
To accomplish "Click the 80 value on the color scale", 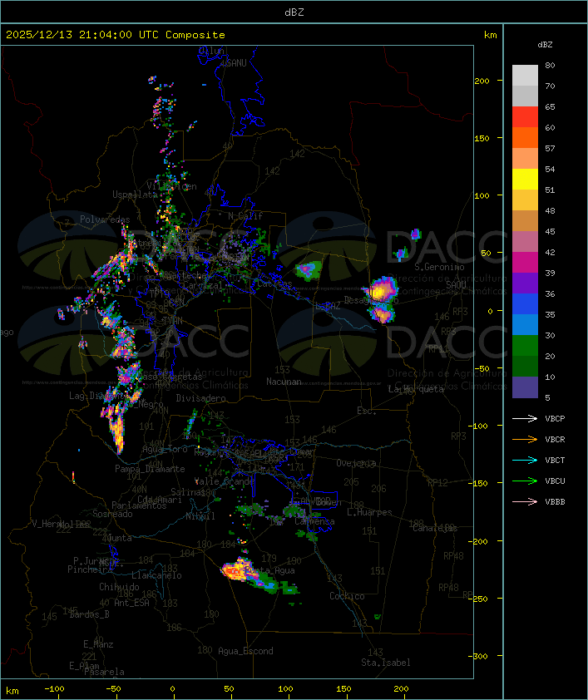I will (550, 65).
